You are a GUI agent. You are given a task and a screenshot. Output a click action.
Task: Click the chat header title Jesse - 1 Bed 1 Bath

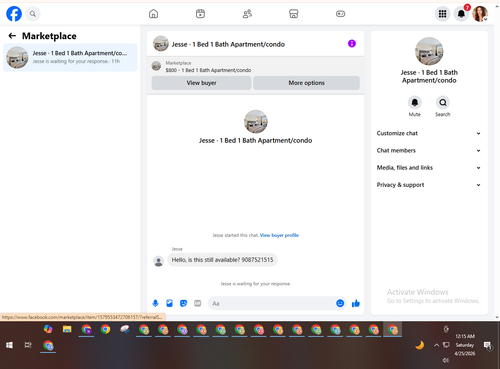[x=228, y=44]
